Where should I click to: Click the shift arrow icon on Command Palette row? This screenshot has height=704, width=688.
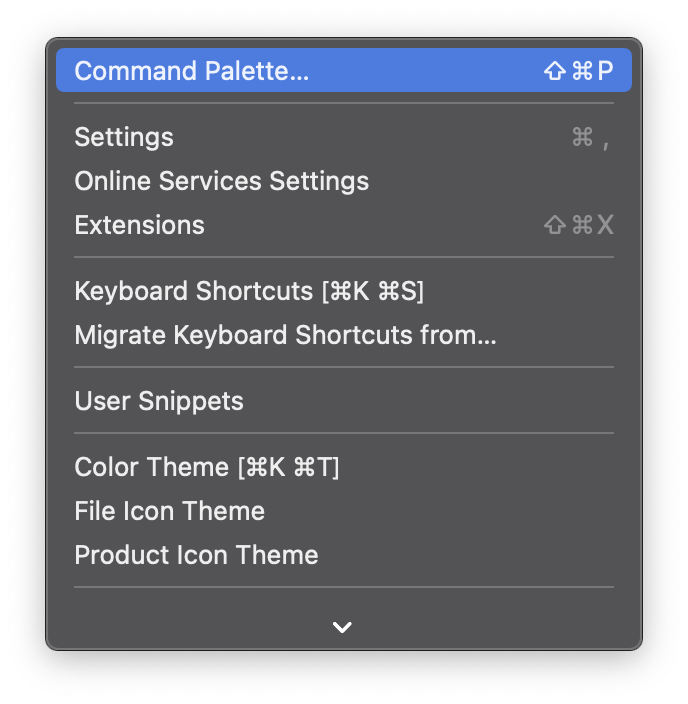[x=555, y=71]
